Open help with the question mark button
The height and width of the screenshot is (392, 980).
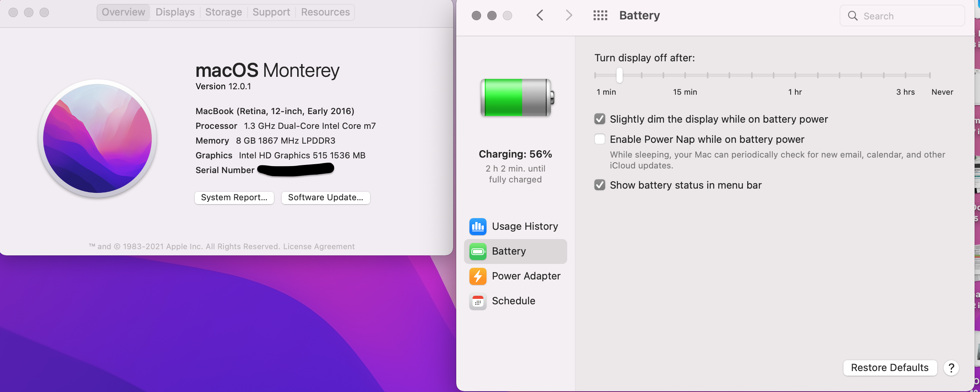(x=951, y=368)
